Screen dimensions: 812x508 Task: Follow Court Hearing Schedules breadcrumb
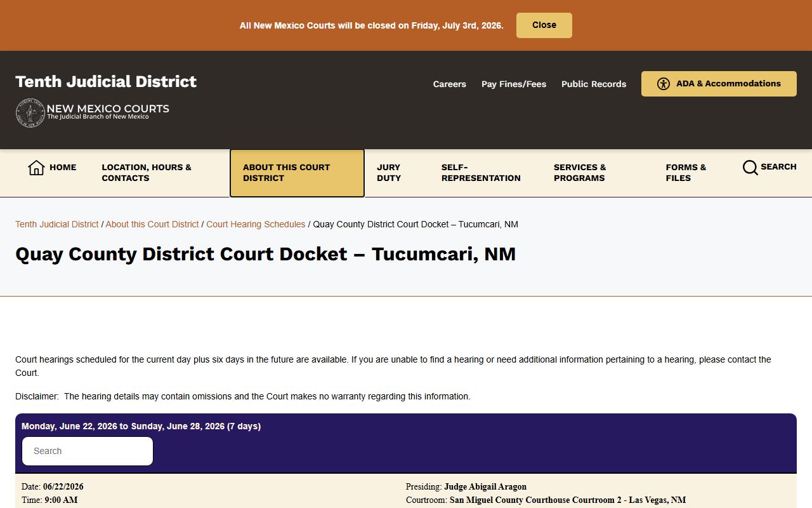click(x=256, y=224)
